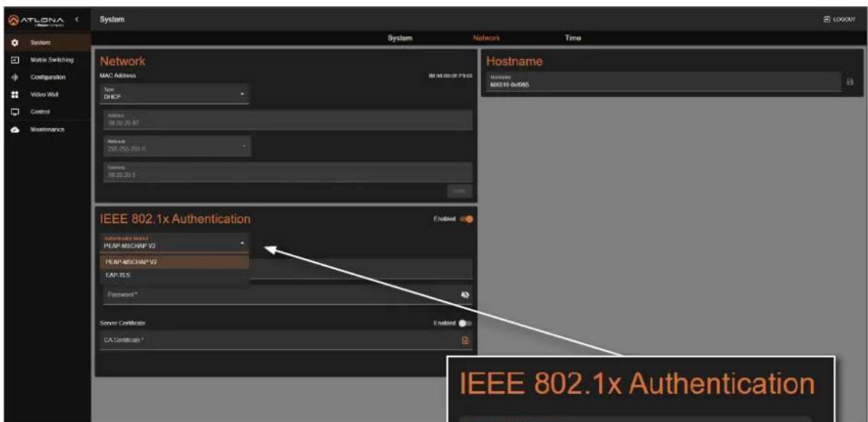Click the Control monitor icon

pos(14,111)
